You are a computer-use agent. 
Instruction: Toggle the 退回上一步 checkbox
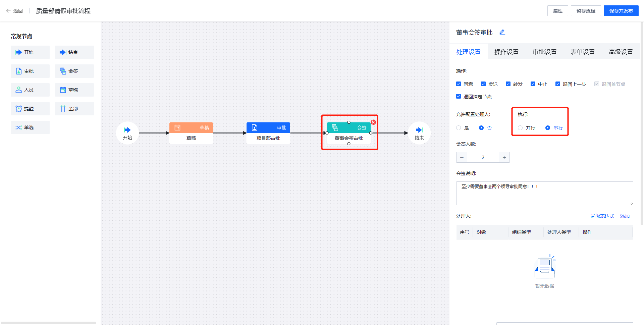coord(558,84)
